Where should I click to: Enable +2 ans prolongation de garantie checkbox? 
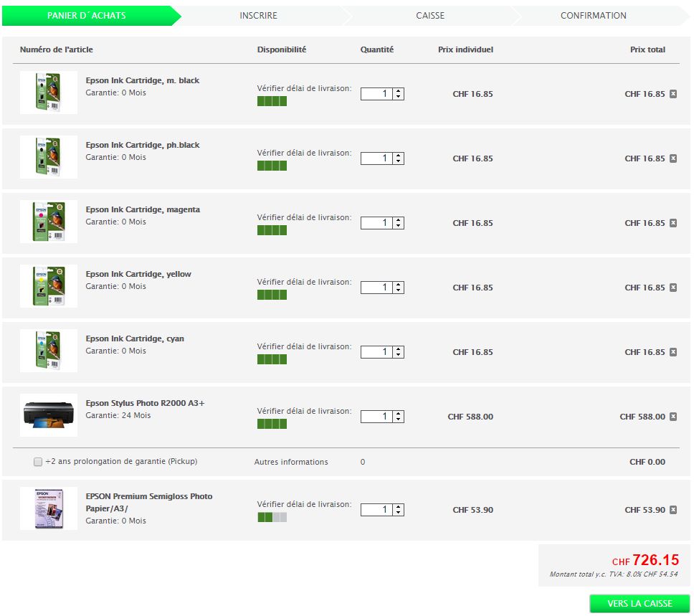click(x=38, y=462)
